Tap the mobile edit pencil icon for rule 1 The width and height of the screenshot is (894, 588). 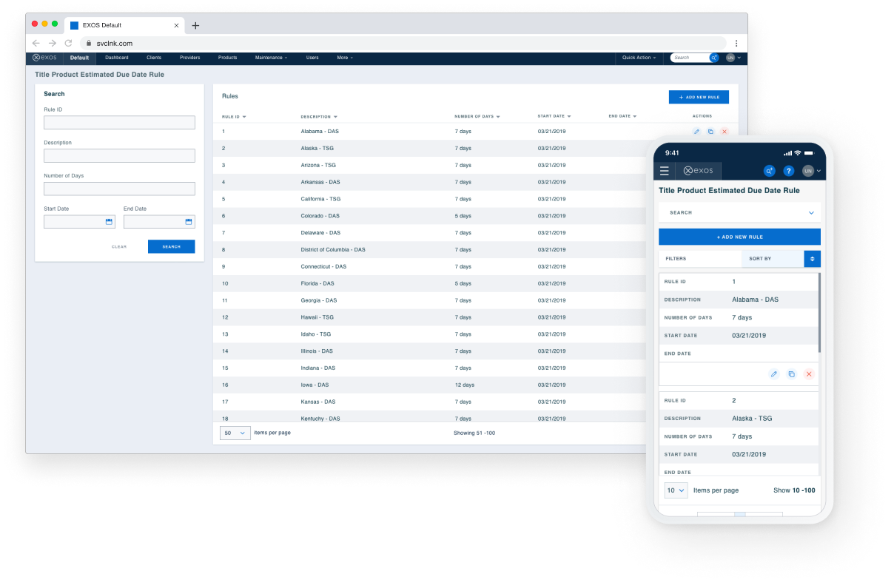coord(774,374)
